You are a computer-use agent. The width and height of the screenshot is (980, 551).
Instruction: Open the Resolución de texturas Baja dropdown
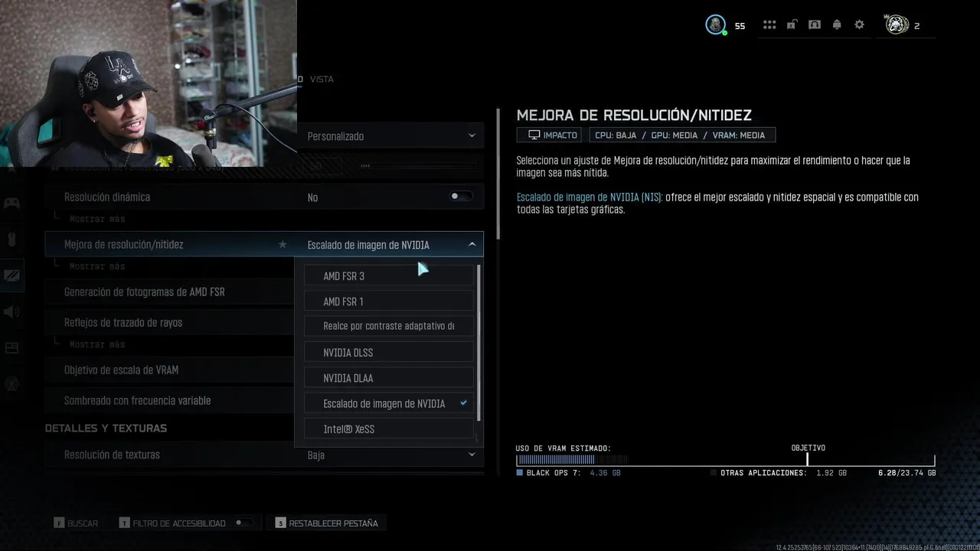[390, 455]
